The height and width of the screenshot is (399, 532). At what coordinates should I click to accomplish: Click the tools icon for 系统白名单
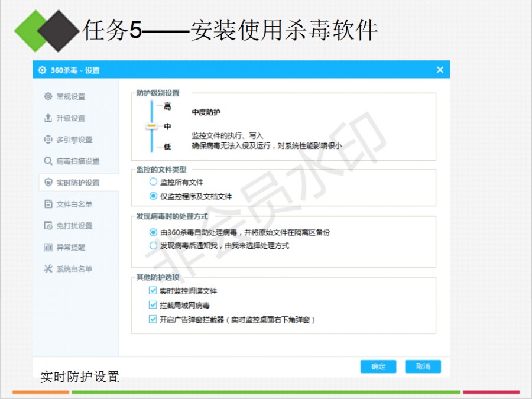(x=48, y=269)
